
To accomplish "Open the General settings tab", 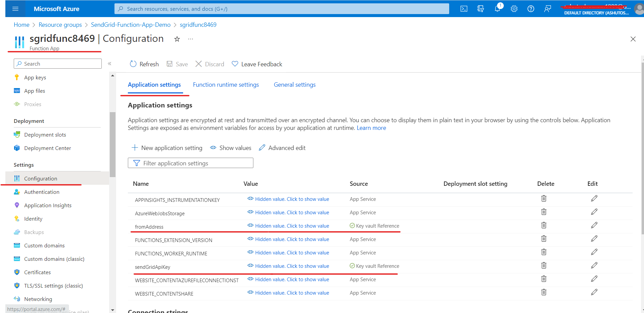I will pos(294,84).
